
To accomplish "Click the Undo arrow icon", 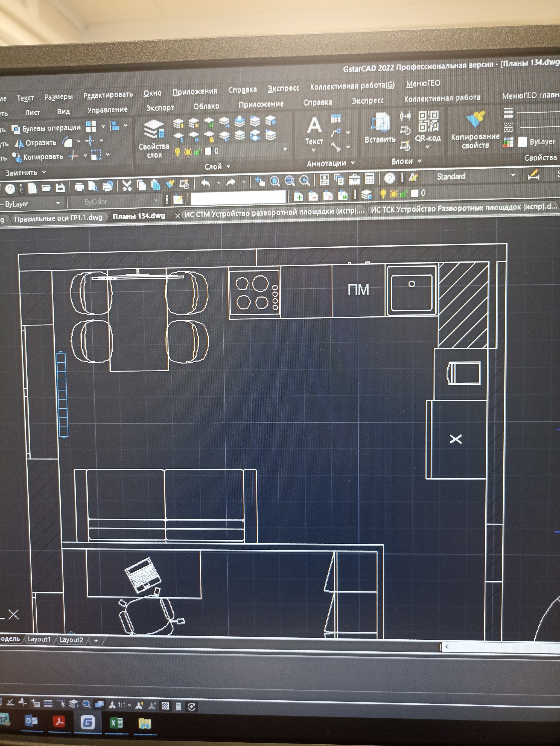I will (x=206, y=183).
